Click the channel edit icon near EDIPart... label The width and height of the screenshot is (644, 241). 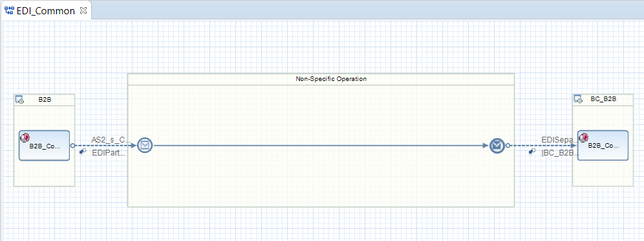pyautogui.click(x=83, y=152)
